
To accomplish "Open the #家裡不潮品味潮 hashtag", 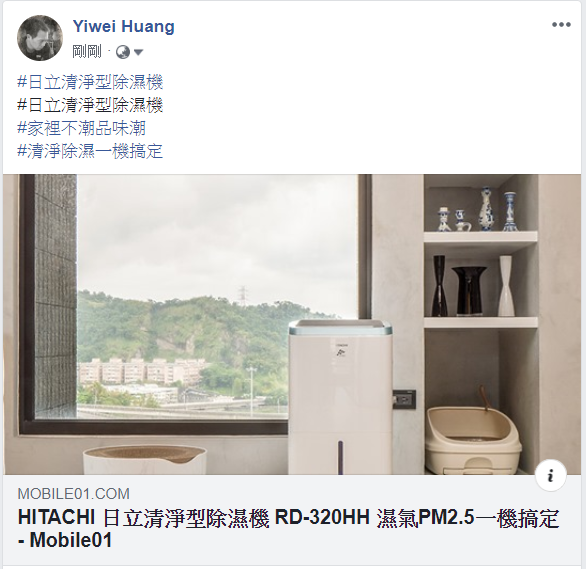I will pos(81,128).
